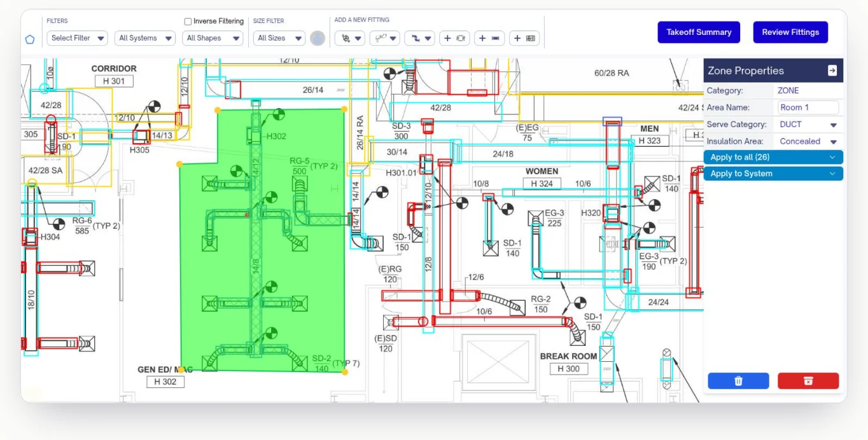Click the blue trash delete button
This screenshot has height=440, width=868.
point(738,381)
